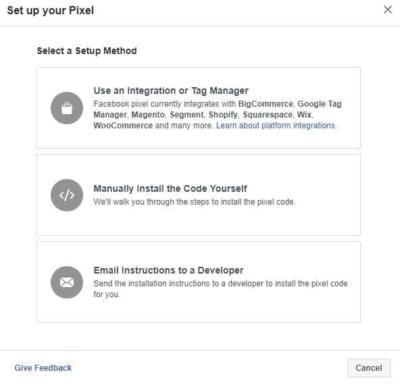Select Email Instructions to a Developer
The height and width of the screenshot is (385, 400).
tap(198, 282)
